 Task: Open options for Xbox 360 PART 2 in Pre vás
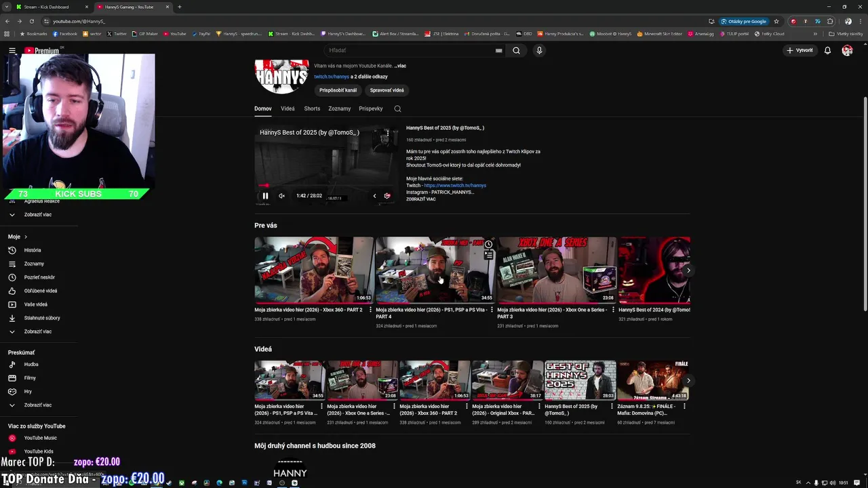coord(370,310)
